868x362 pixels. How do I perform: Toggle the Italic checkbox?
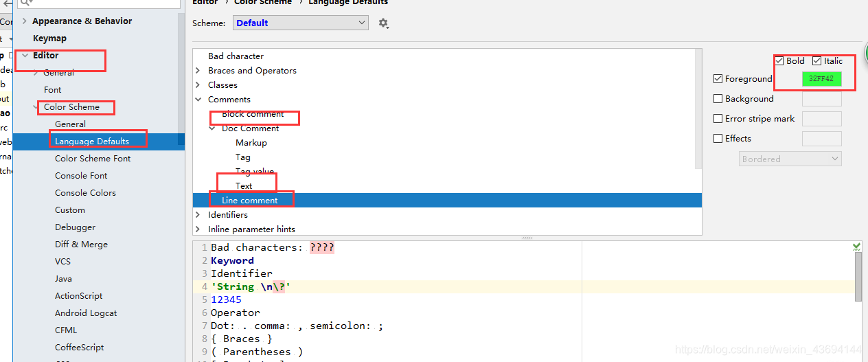coord(816,61)
